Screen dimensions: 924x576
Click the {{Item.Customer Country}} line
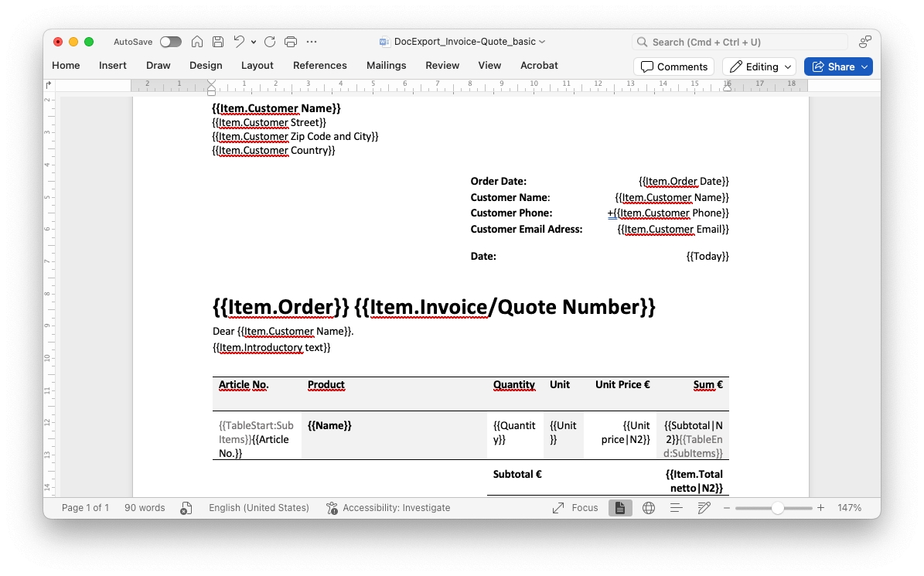[274, 150]
